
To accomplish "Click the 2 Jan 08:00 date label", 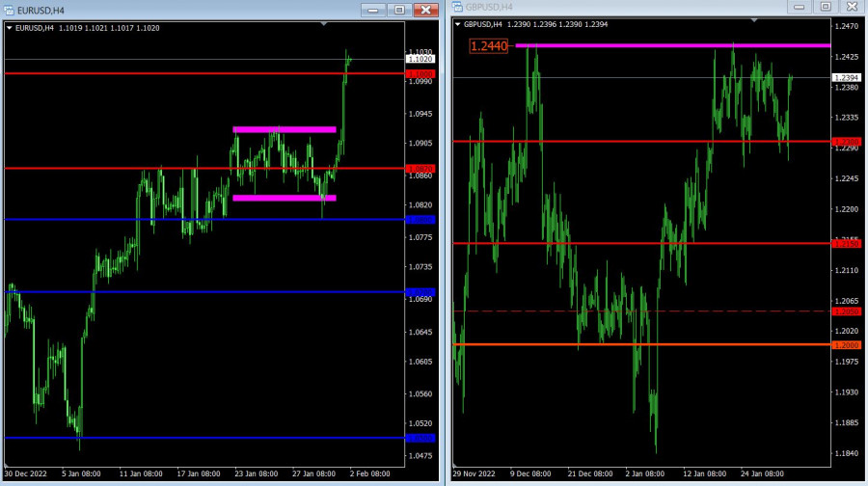I will click(645, 473).
